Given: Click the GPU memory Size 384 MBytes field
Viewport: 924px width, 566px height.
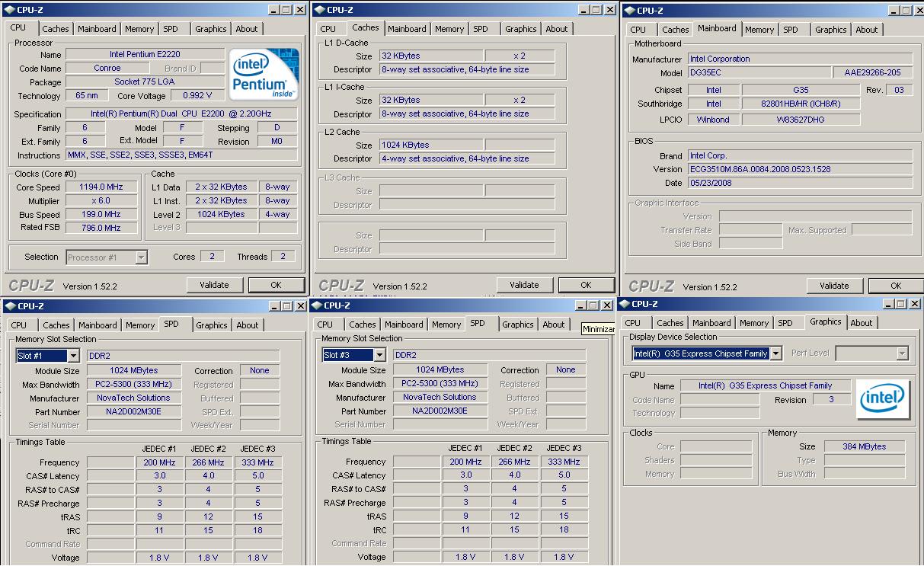Looking at the screenshot, I should click(863, 446).
